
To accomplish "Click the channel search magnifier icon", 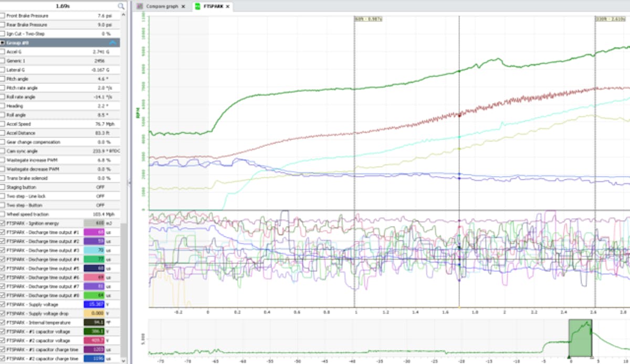I will click(x=121, y=6).
